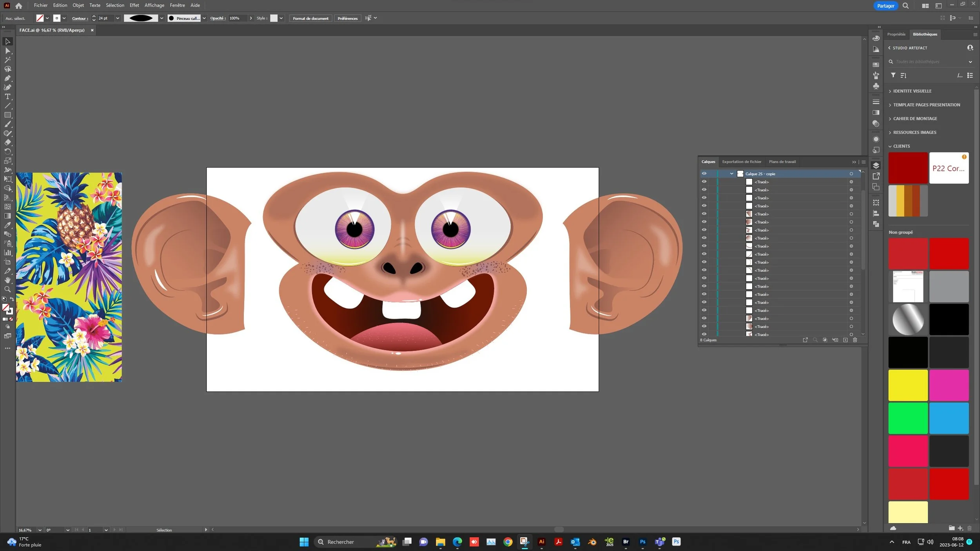Select the Magic Wand tool
This screenshot has height=551, width=980.
point(7,60)
